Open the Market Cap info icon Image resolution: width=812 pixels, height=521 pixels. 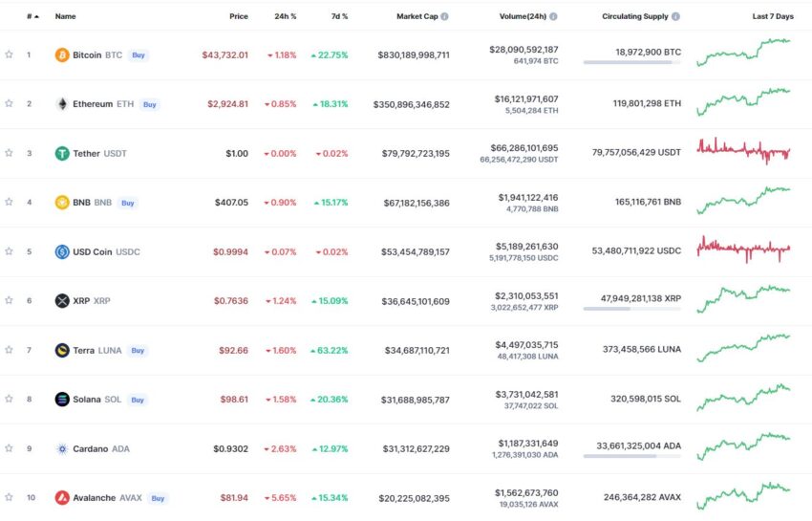pos(445,16)
